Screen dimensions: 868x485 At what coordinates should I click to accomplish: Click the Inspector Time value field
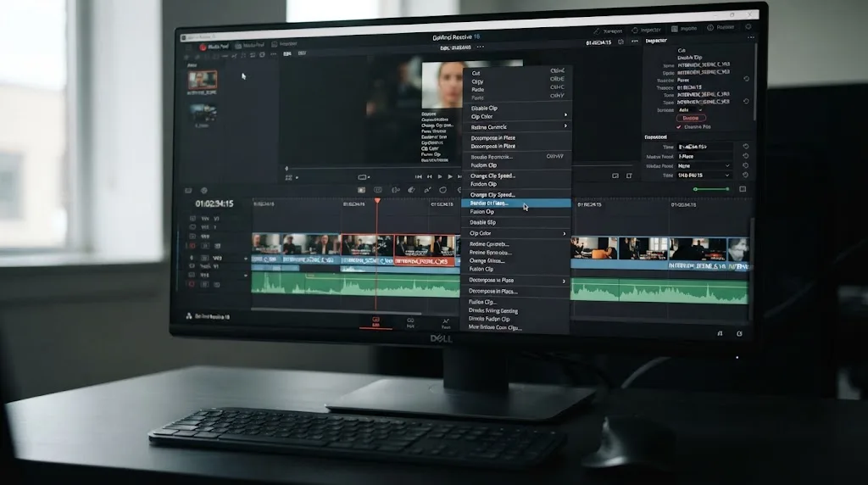tap(704, 147)
